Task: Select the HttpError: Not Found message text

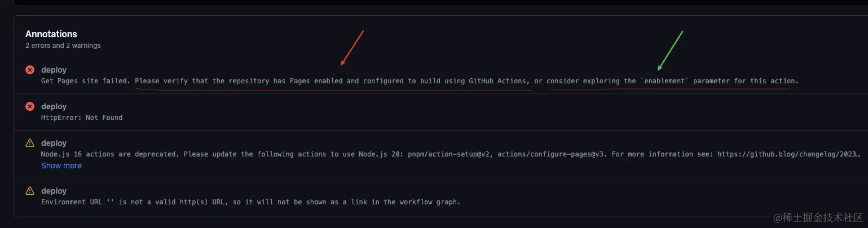Action: 82,118
